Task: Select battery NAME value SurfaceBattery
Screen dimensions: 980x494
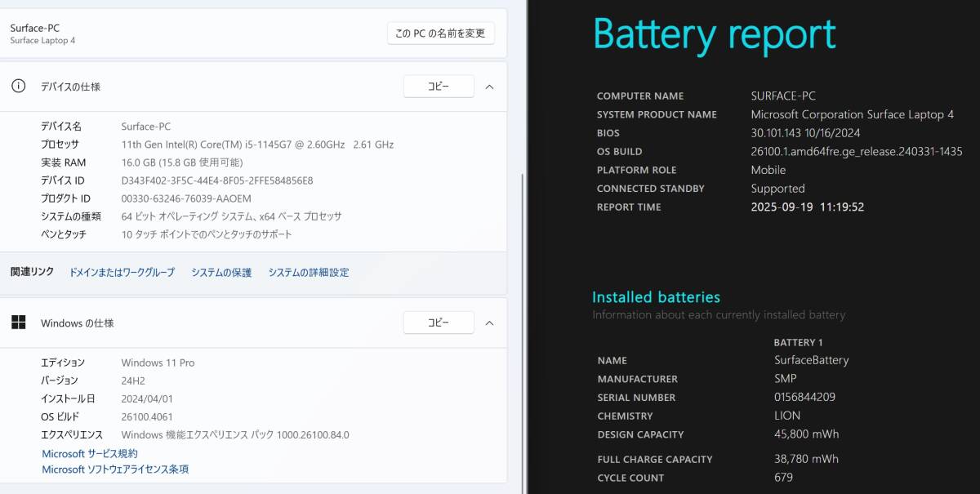Action: pos(811,360)
